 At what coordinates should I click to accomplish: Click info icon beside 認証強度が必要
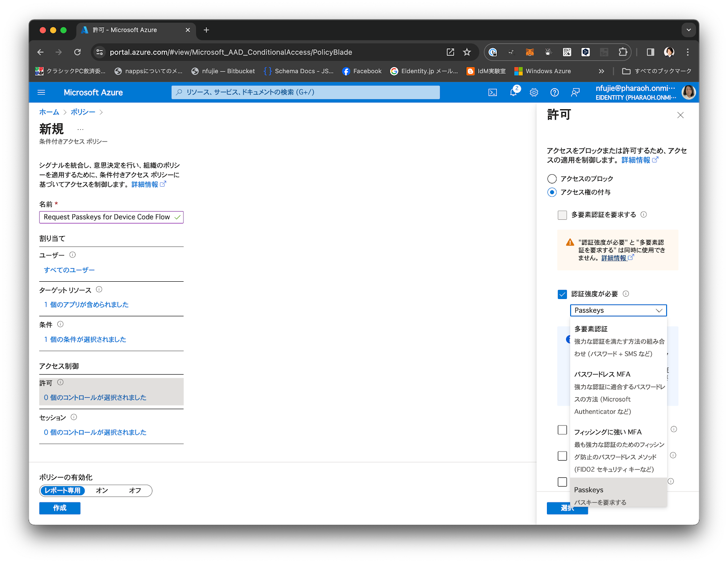pos(626,294)
